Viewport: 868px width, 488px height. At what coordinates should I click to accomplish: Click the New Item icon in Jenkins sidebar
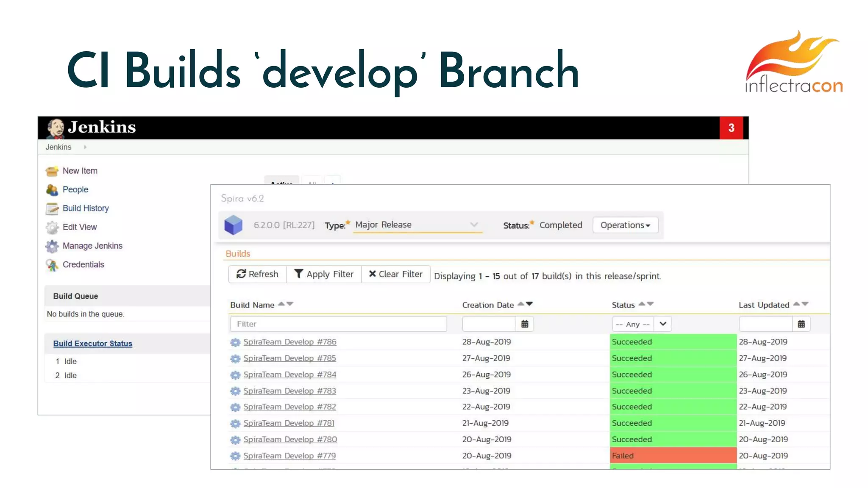[52, 171]
